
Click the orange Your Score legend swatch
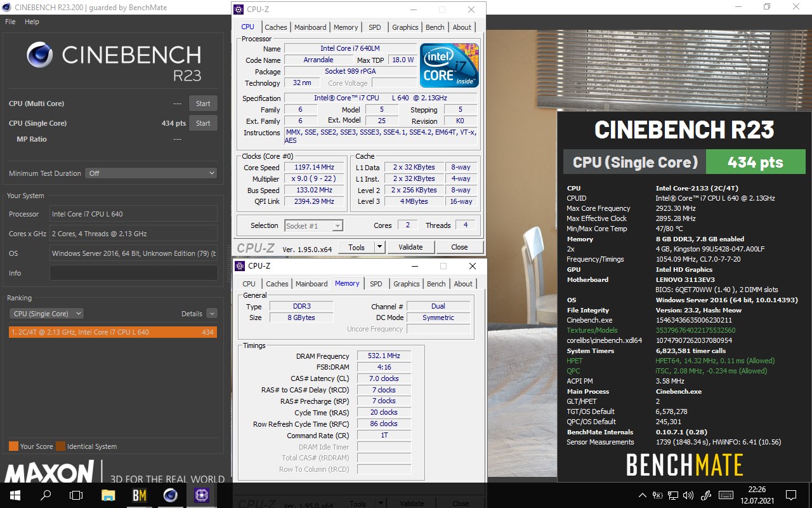(13, 446)
